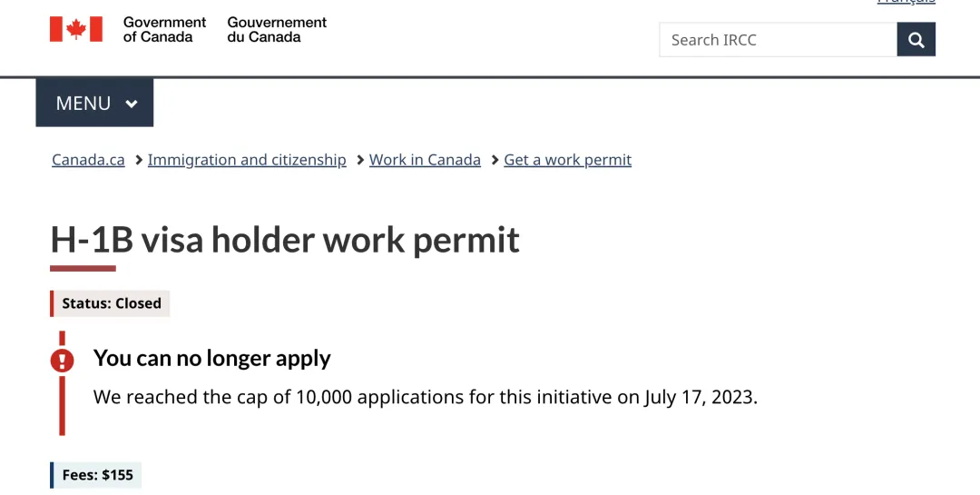The width and height of the screenshot is (980, 495).
Task: Click the Fees: $155 label
Action: click(x=97, y=475)
